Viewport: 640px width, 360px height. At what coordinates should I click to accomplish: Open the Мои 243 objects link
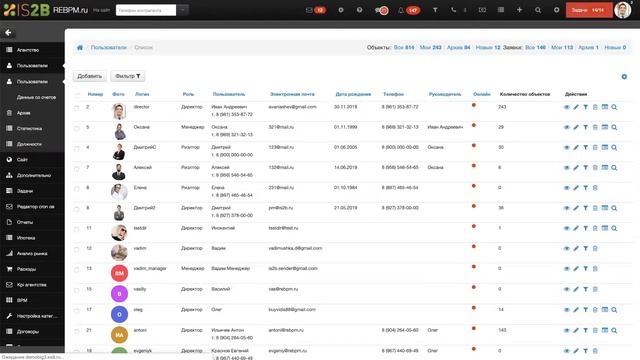pos(431,47)
